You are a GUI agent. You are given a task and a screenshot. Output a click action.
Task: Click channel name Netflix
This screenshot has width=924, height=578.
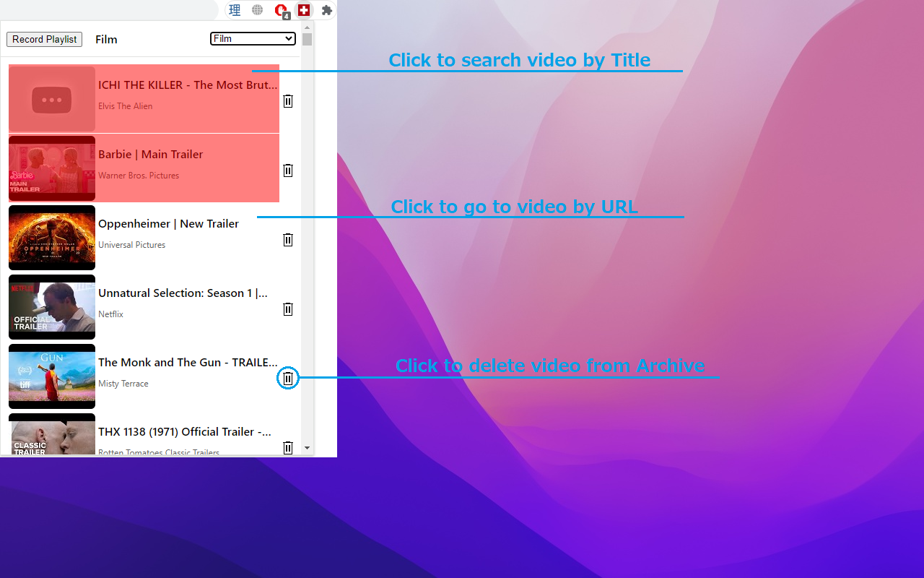[x=111, y=314]
